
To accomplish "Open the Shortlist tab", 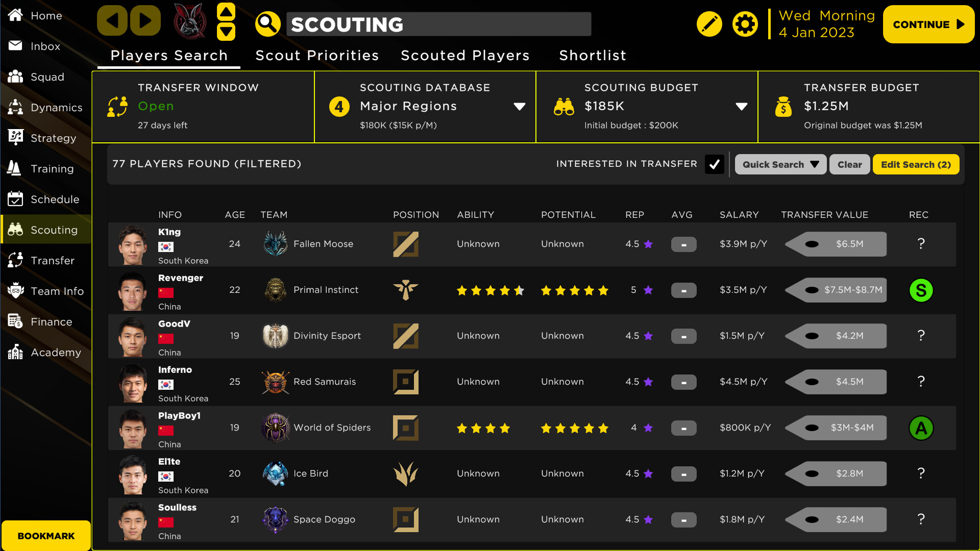I will [592, 55].
